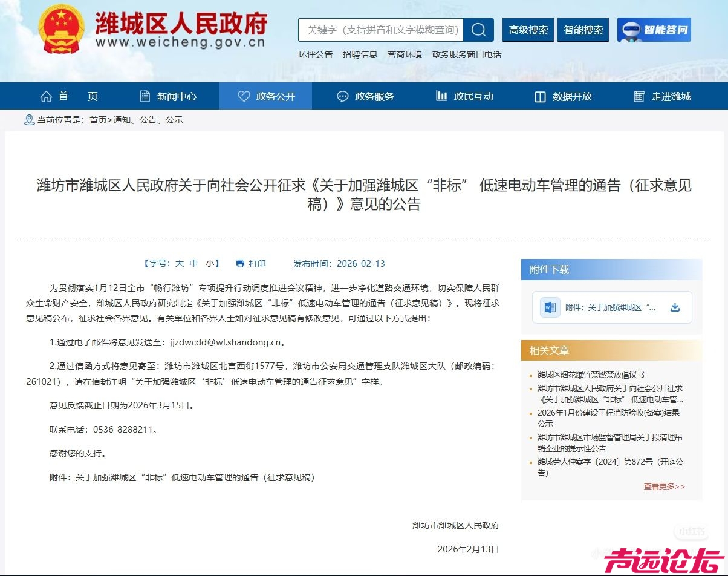Image resolution: width=728 pixels, height=576 pixels.
Task: Click the printer icon beside 打印
Action: pos(240,264)
